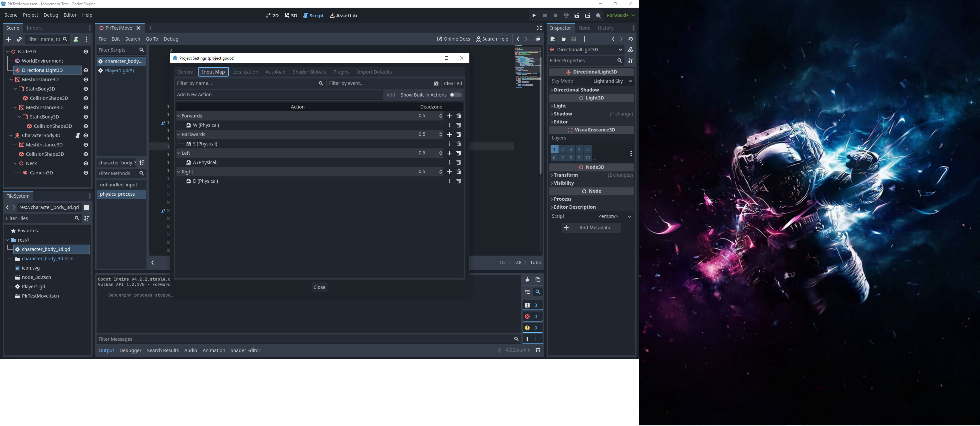Add event to Forwards action
The height and width of the screenshot is (426, 980).
click(x=449, y=116)
